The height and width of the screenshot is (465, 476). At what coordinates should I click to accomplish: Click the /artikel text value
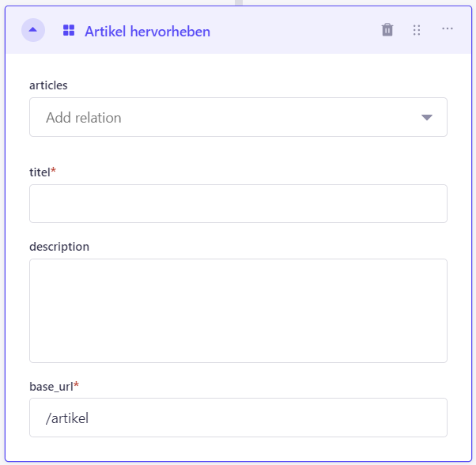click(67, 418)
